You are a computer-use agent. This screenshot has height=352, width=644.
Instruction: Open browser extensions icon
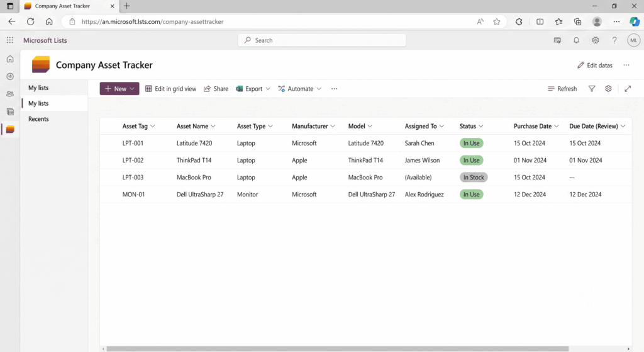pos(519,22)
